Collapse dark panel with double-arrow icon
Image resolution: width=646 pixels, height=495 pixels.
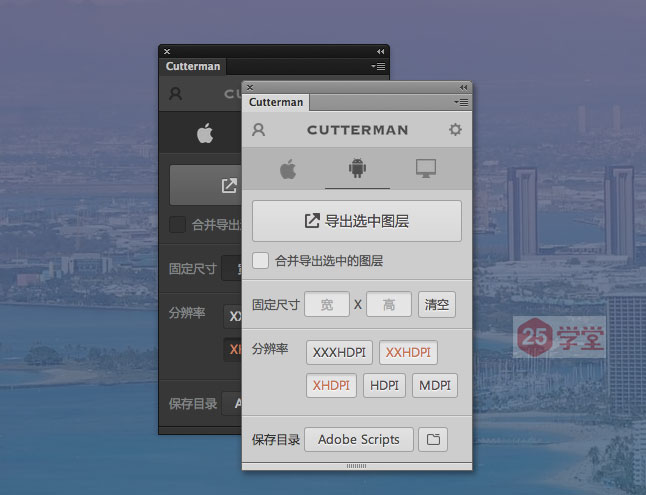tap(381, 52)
